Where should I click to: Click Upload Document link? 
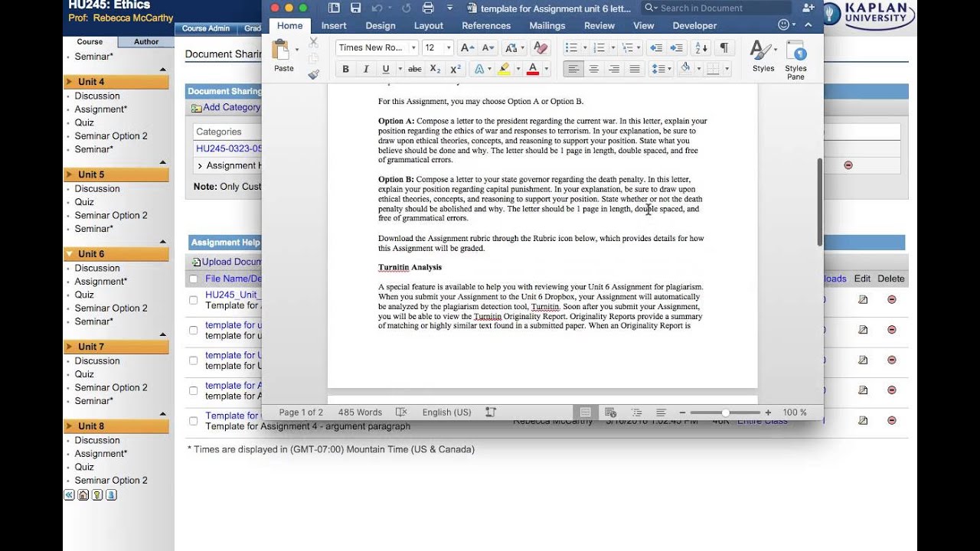pos(230,262)
